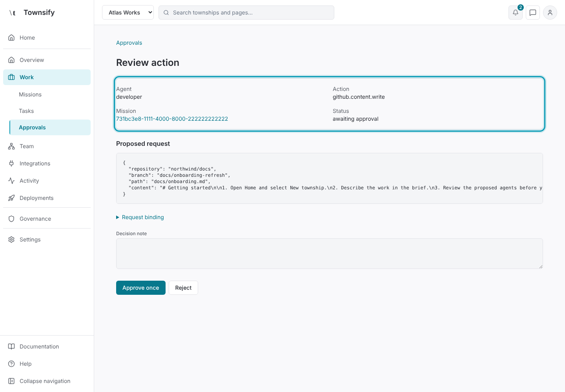565x392 pixels.
Task: Click the Governance shield icon
Action: coord(11,219)
